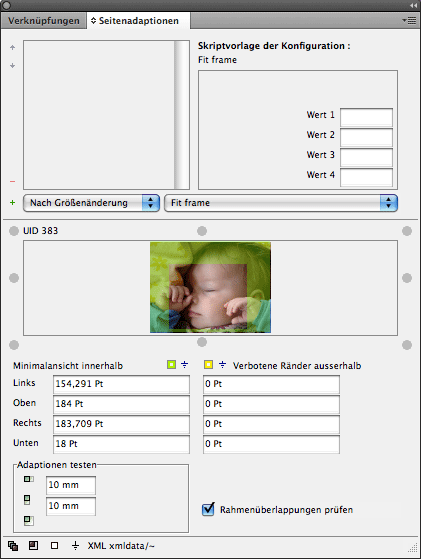The height and width of the screenshot is (559, 421).
Task: Click the stacked frames icon in bottom bar
Action: 13,545
